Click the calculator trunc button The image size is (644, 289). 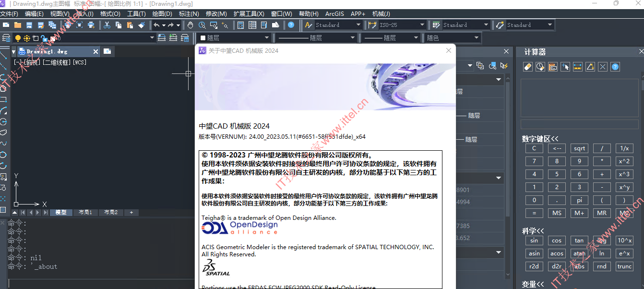tap(624, 266)
